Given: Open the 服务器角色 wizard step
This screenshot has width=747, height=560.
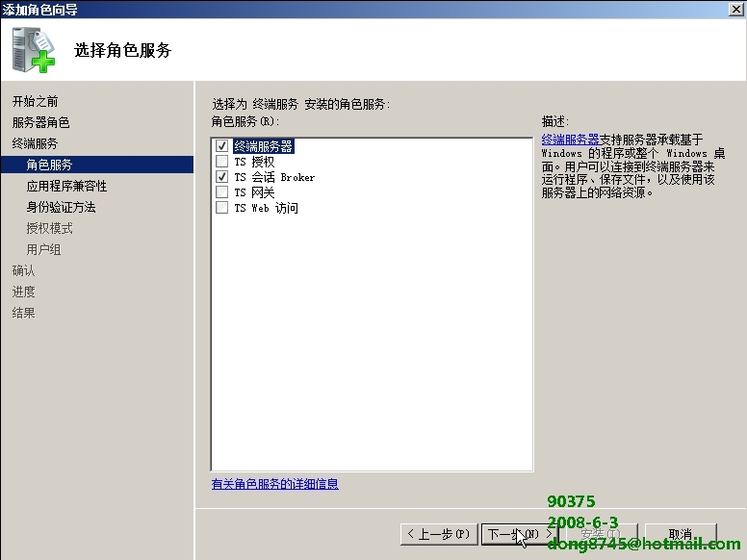Looking at the screenshot, I should [x=40, y=122].
